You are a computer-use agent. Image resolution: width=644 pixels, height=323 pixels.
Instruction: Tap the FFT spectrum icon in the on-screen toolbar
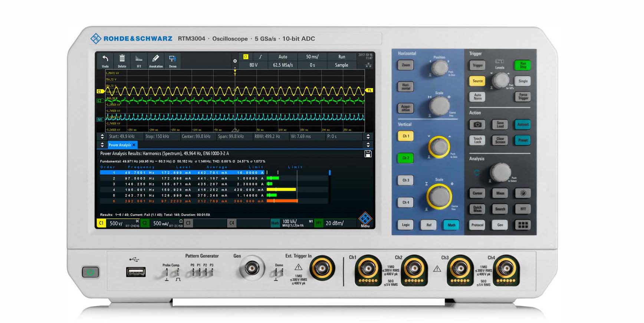click(x=139, y=61)
